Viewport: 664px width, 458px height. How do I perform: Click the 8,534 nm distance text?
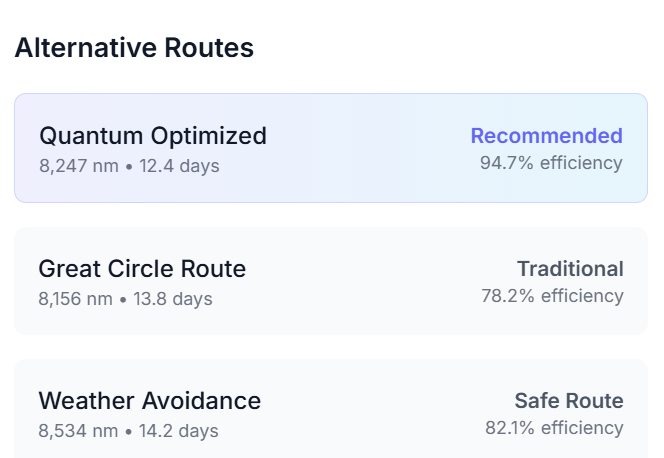click(78, 431)
